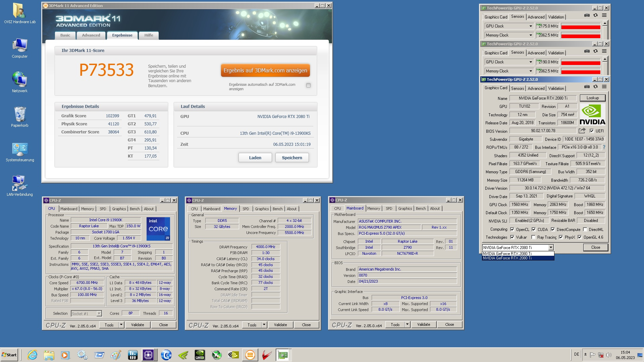This screenshot has width=644, height=362.
Task: Click the question mark beside Bus Interface
Action: click(x=604, y=147)
